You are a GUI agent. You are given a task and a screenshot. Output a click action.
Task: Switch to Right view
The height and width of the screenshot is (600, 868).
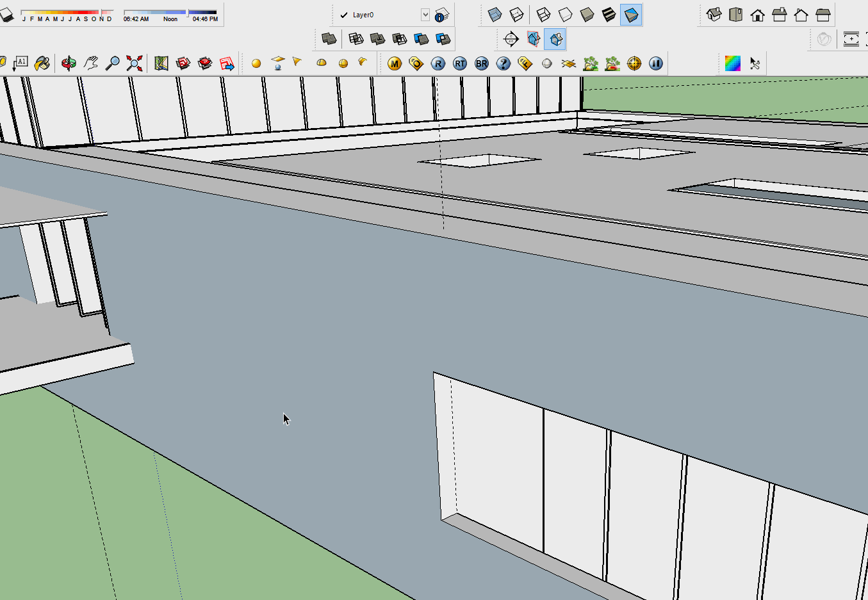(x=780, y=15)
